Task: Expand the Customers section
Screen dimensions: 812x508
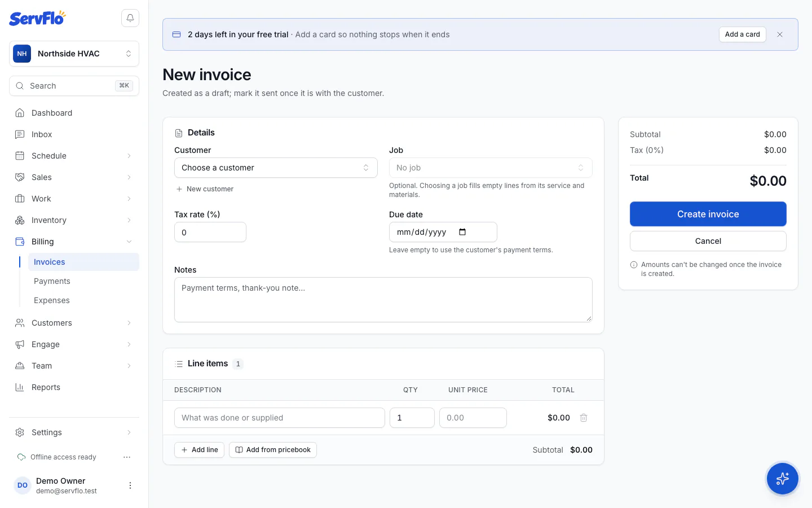Action: [74, 323]
